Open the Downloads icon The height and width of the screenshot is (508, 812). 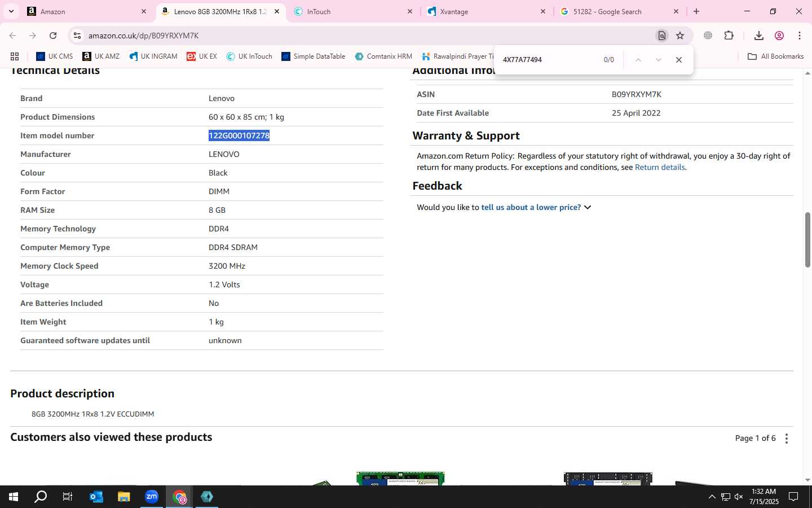[759, 36]
